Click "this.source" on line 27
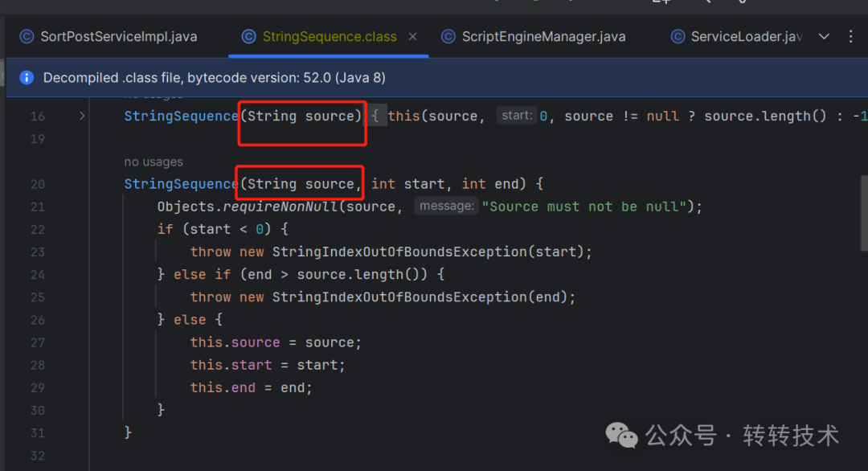Viewport: 868px width, 471px height. pos(235,342)
